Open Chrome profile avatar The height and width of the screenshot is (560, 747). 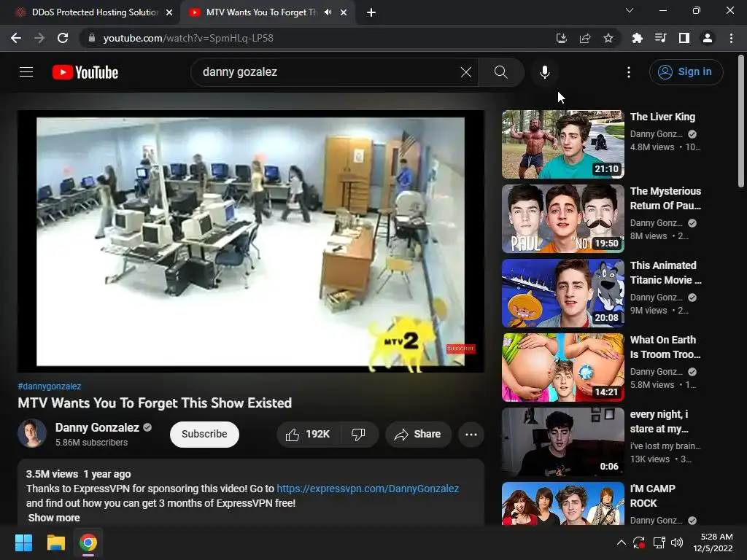click(708, 38)
